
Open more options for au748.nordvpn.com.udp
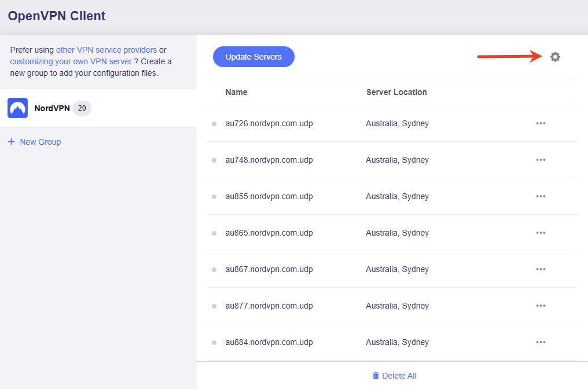[x=541, y=160]
